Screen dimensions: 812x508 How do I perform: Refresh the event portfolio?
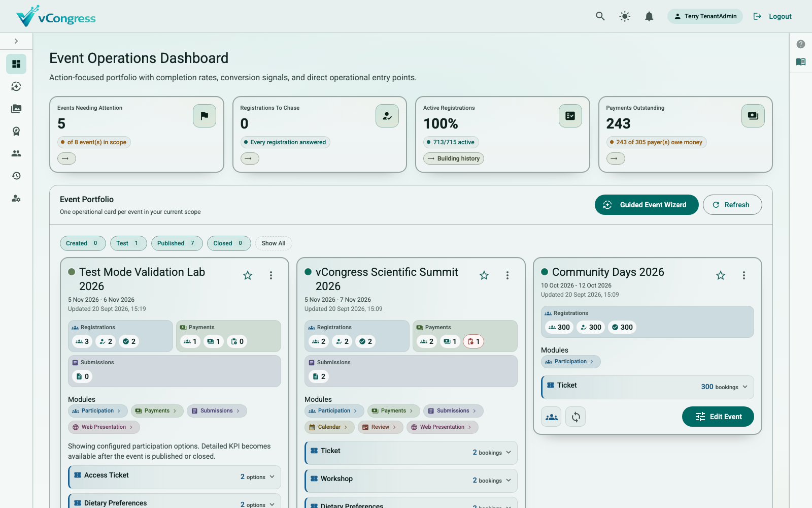point(732,205)
